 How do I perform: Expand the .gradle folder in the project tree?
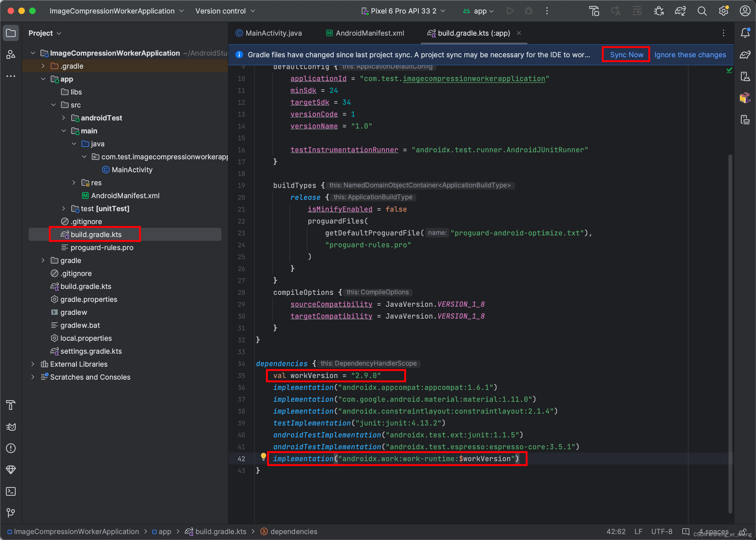click(x=43, y=66)
